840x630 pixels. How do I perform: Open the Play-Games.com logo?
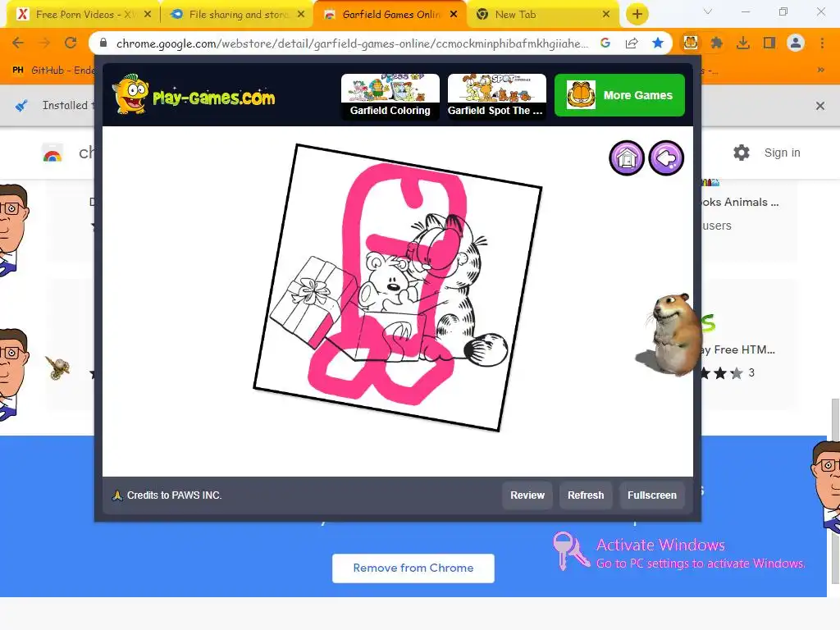pyautogui.click(x=194, y=95)
